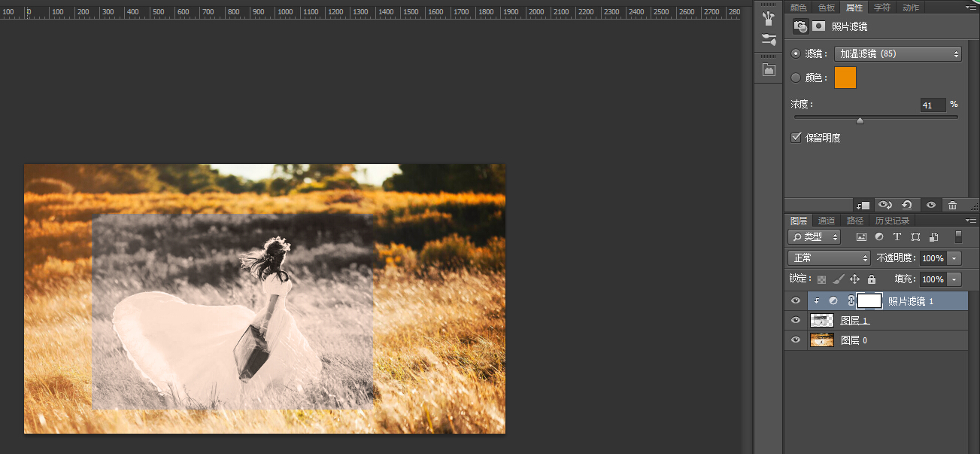Click the 浓度 percentage input field
Viewport: 980px width, 454px height.
(933, 105)
